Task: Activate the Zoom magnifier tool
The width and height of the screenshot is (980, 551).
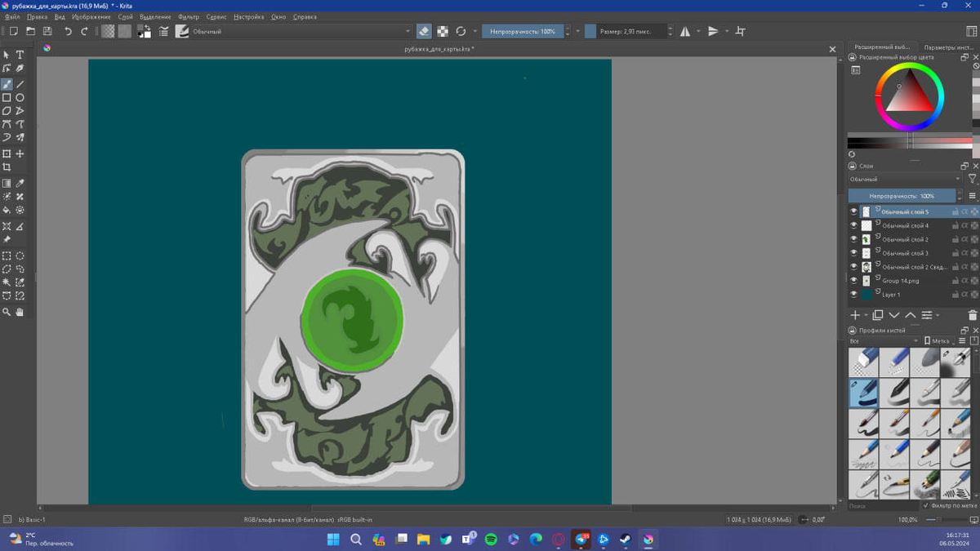Action: click(7, 312)
